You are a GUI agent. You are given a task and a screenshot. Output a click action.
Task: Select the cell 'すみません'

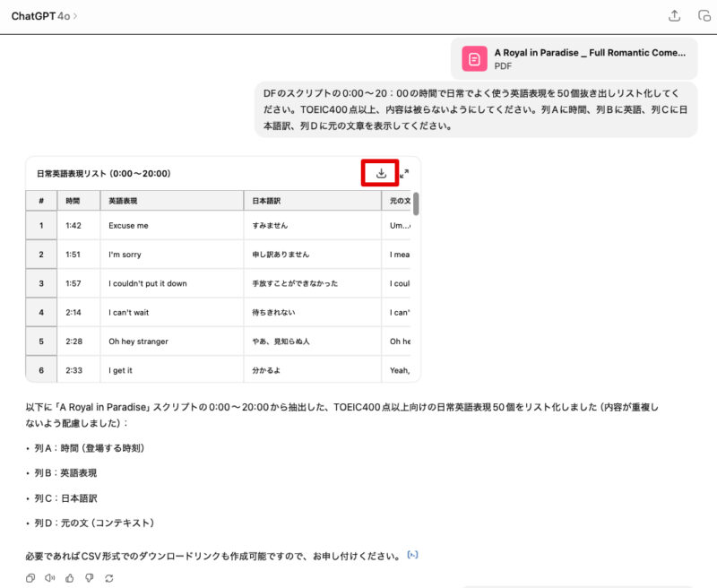pos(313,225)
